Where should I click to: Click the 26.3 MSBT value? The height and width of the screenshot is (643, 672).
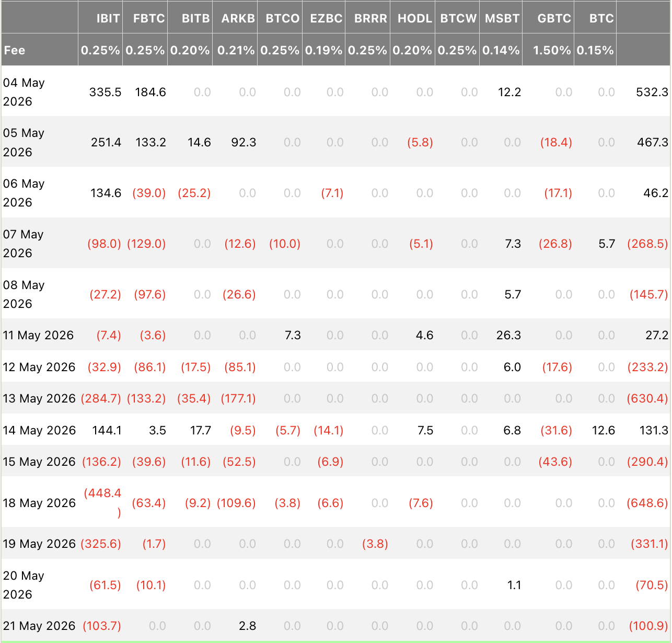[x=508, y=335]
